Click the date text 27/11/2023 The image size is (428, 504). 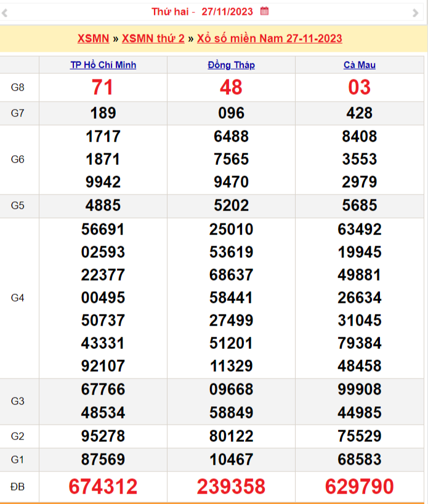pyautogui.click(x=227, y=11)
